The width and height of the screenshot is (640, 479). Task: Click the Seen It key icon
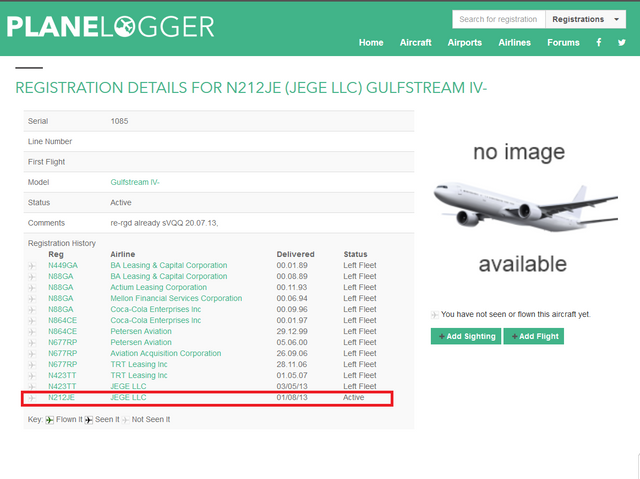[x=89, y=420]
